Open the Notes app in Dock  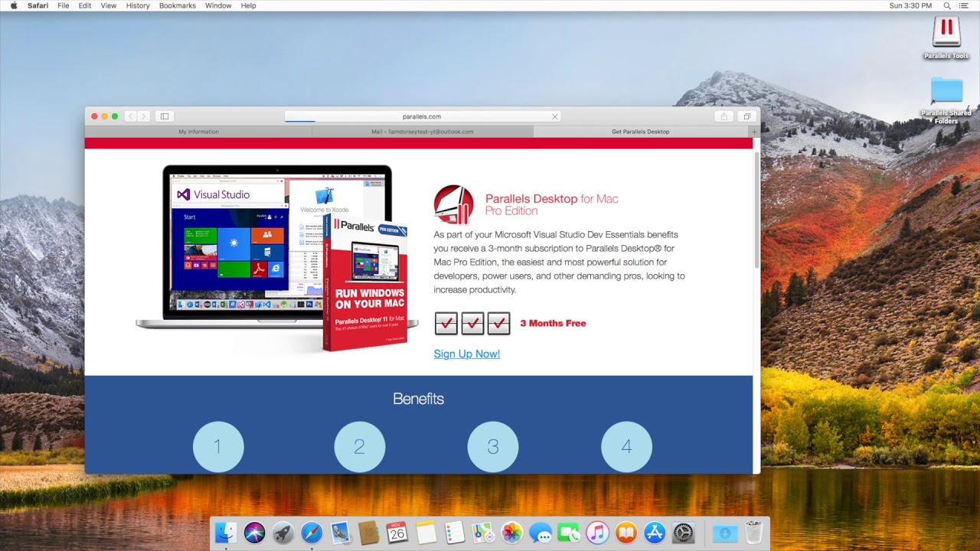click(426, 533)
